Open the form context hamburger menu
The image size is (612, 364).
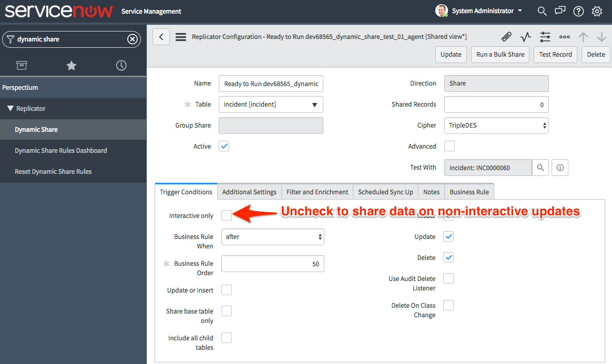point(181,37)
